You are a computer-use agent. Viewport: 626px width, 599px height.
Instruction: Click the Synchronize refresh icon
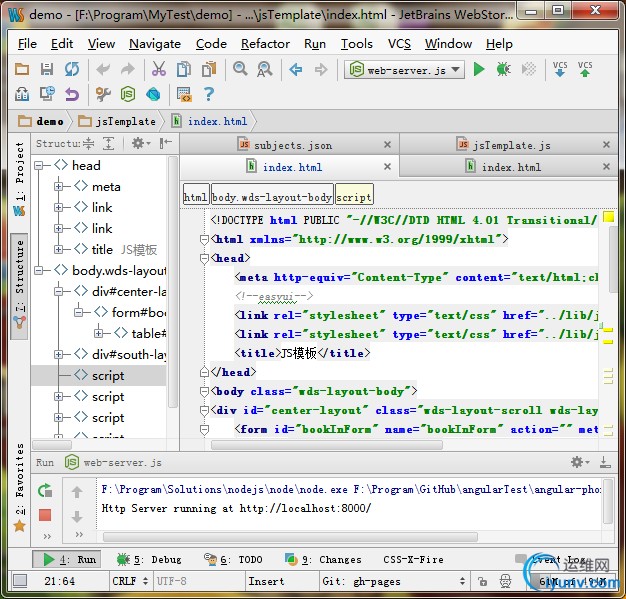point(72,69)
